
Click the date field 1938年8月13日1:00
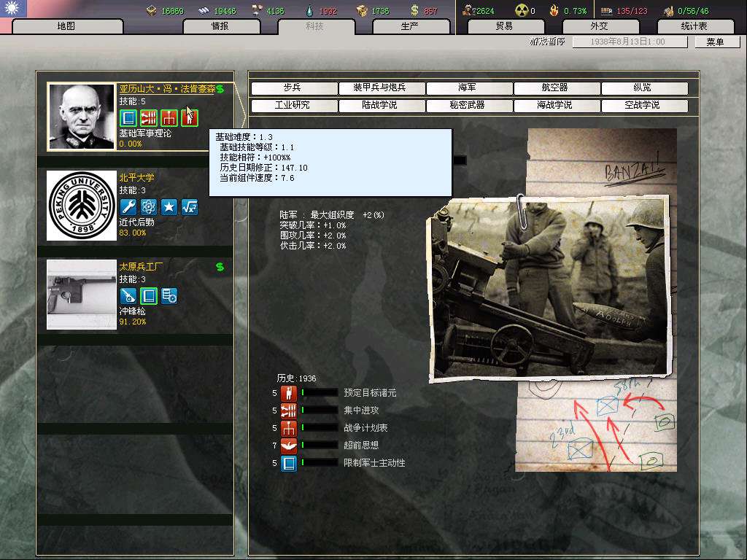pos(630,42)
